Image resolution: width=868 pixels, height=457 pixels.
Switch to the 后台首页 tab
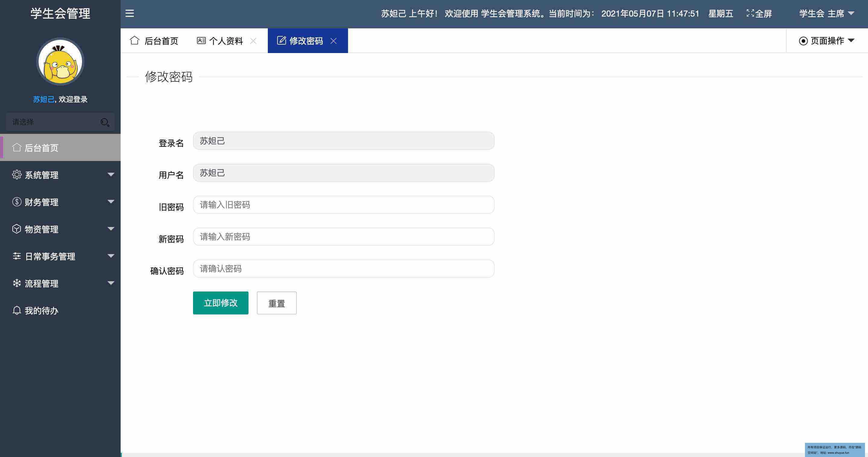(x=154, y=41)
